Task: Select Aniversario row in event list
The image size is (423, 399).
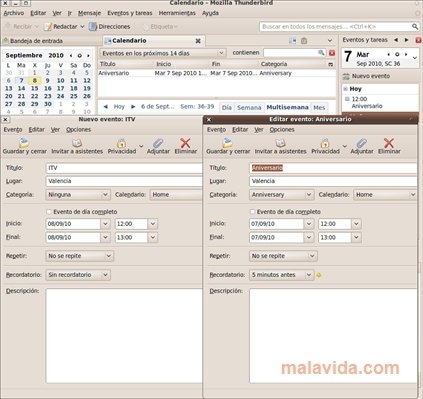Action: 217,73
